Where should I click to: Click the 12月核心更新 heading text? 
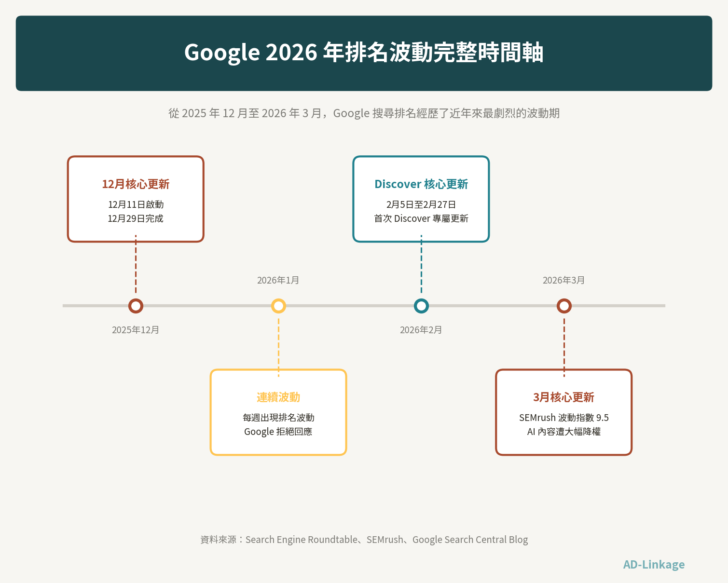(136, 184)
